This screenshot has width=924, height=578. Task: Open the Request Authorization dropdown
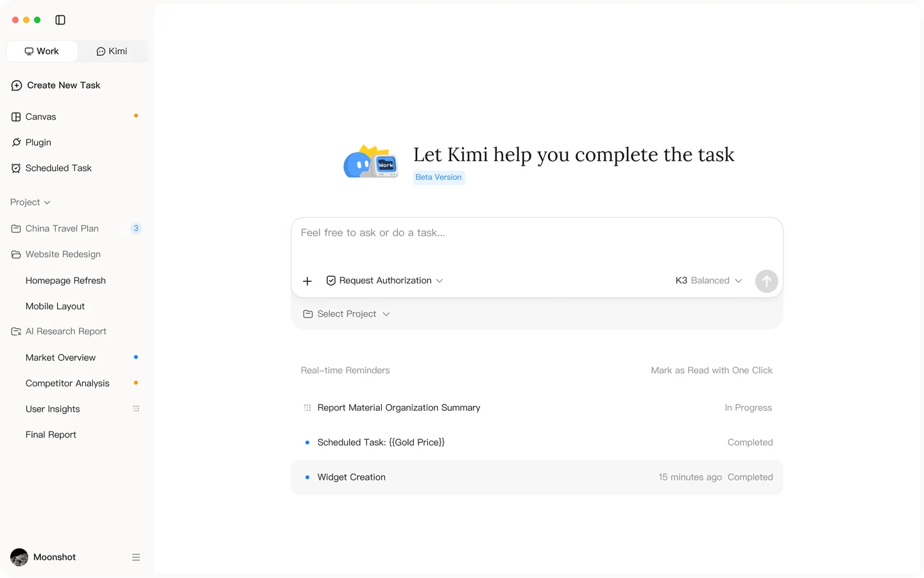384,281
